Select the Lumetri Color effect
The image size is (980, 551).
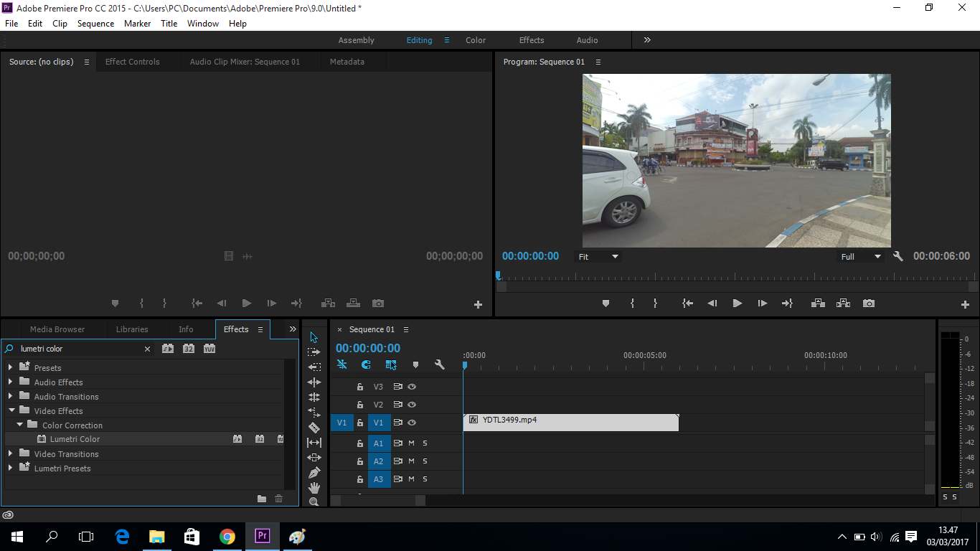[x=74, y=439]
